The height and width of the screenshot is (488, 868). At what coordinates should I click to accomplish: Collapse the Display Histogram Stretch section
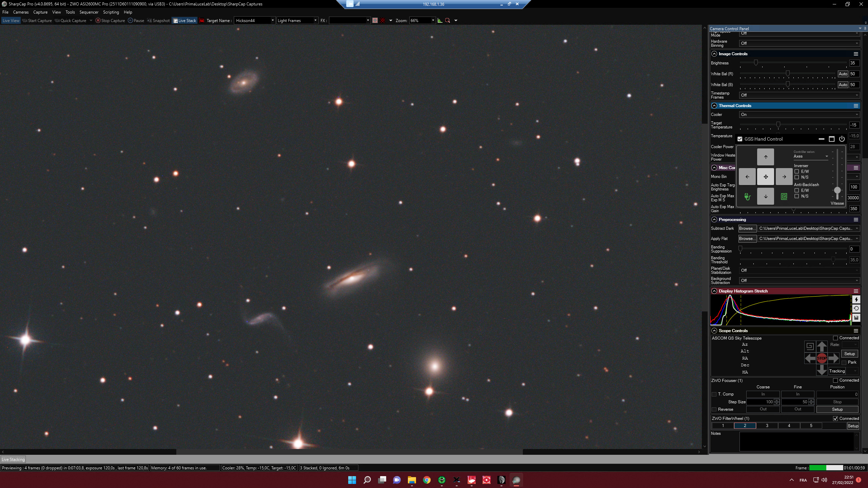[x=714, y=291]
